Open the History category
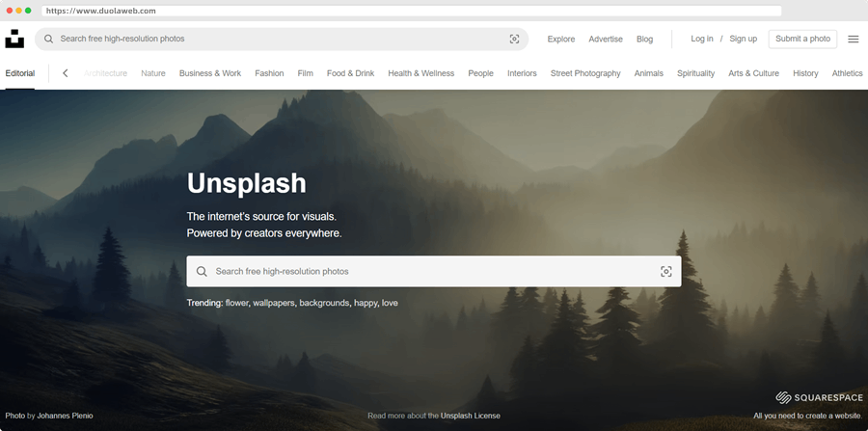Image resolution: width=868 pixels, height=431 pixels. pyautogui.click(x=805, y=73)
